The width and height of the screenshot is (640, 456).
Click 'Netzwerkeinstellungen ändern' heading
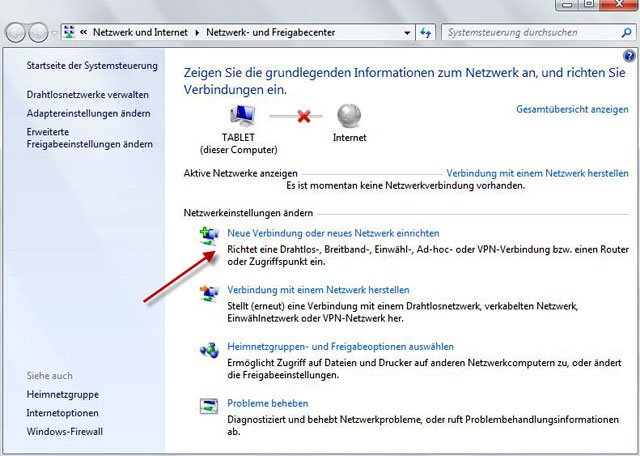[248, 213]
